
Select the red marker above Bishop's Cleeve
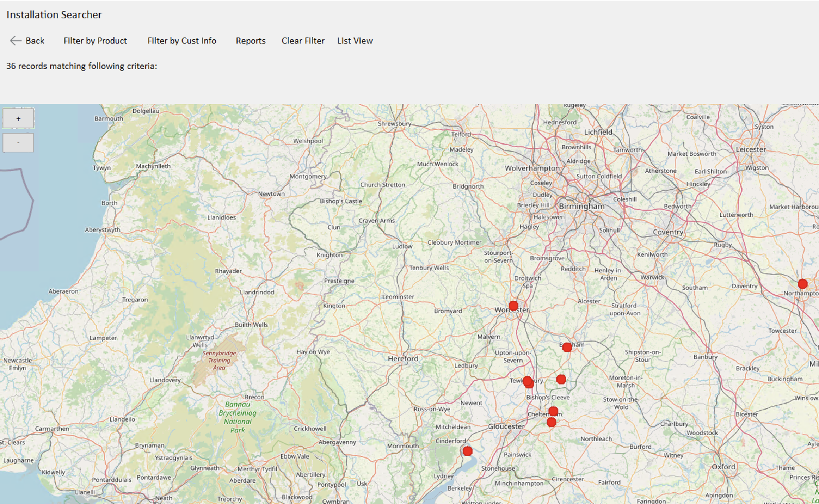coord(561,379)
